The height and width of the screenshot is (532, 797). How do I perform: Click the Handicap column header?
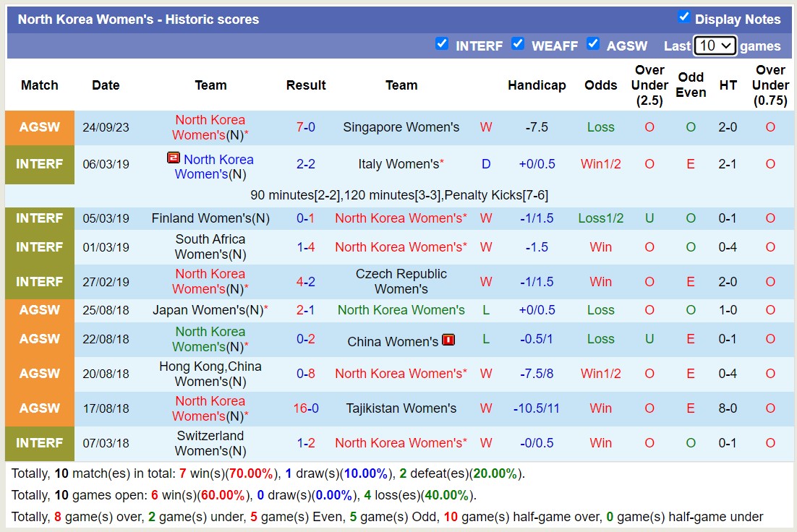537,85
